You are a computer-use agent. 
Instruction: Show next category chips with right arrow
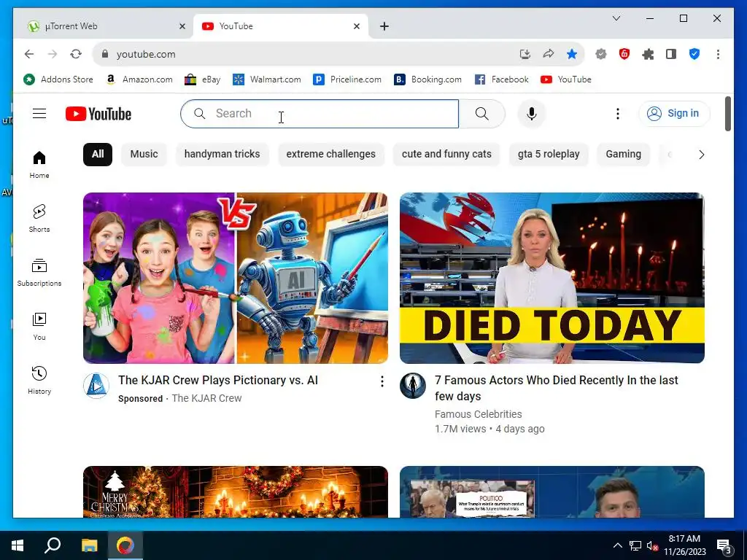click(701, 155)
